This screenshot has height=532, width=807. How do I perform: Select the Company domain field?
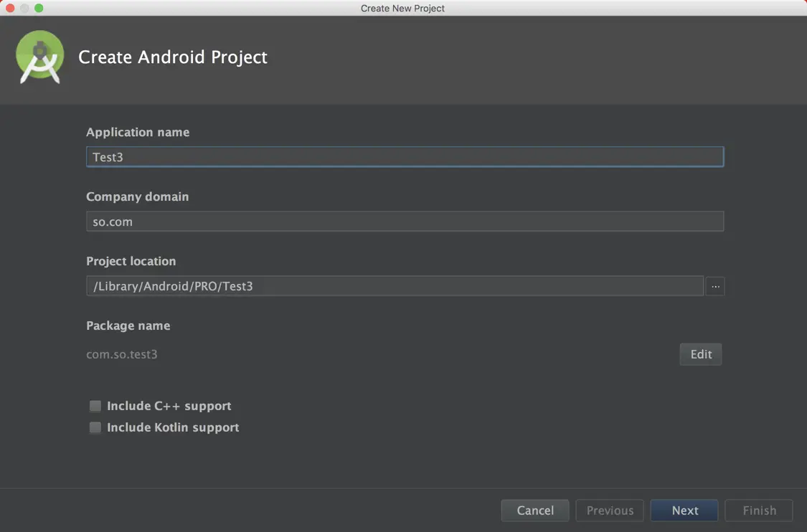click(405, 222)
